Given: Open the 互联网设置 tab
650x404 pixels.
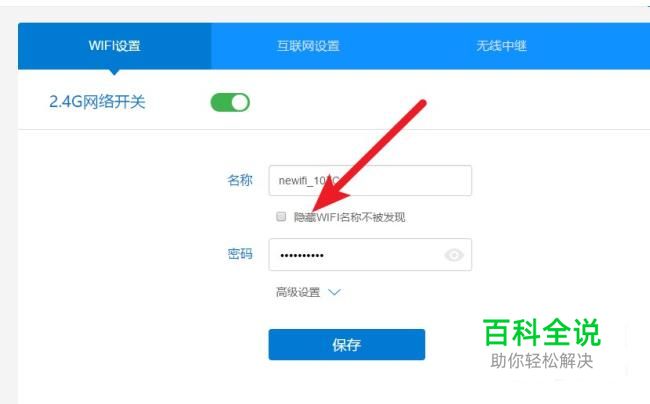Looking at the screenshot, I should [x=308, y=46].
